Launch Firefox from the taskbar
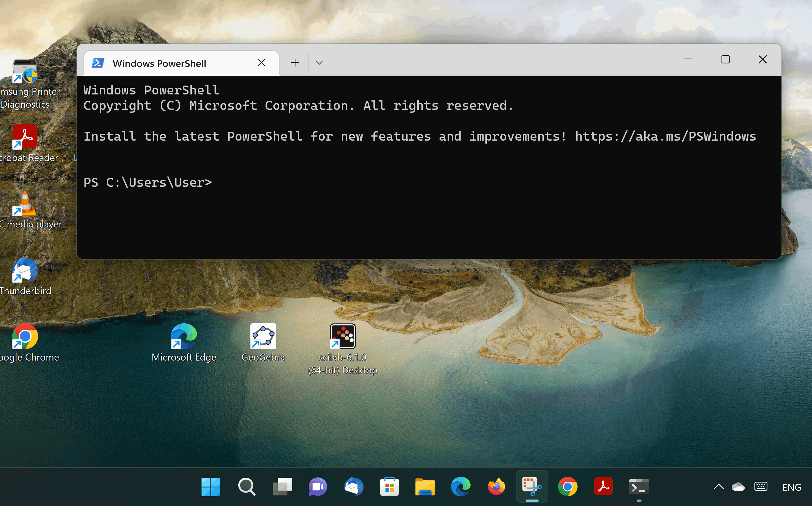The height and width of the screenshot is (506, 812). click(496, 487)
